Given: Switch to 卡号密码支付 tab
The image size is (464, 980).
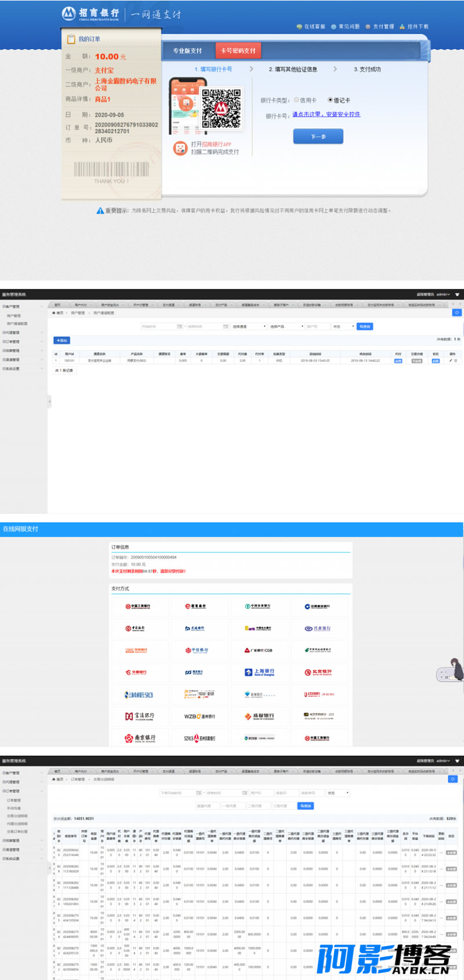Looking at the screenshot, I should pyautogui.click(x=238, y=51).
